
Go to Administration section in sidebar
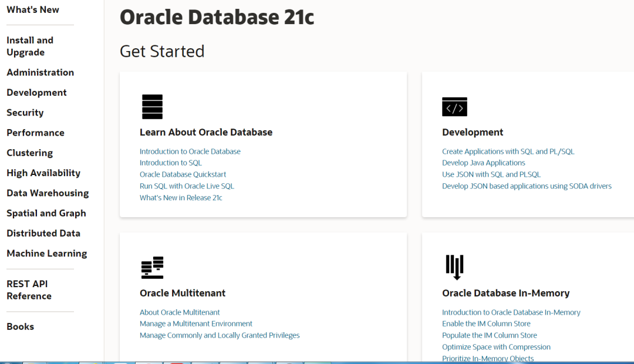[x=40, y=73]
